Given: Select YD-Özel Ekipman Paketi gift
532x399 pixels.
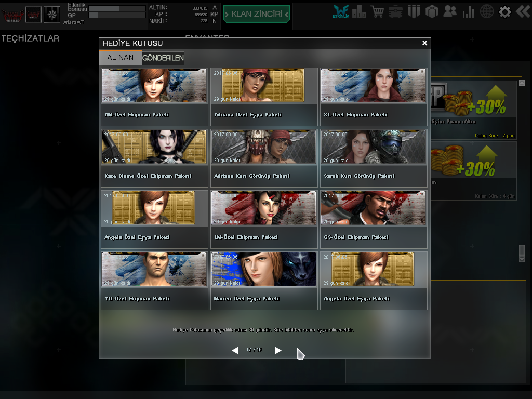Looking at the screenshot, I should click(x=154, y=281).
